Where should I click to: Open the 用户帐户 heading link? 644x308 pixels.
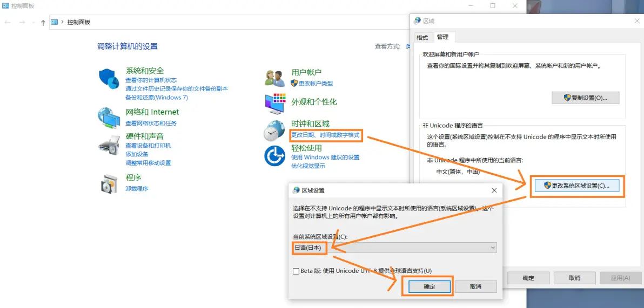click(x=306, y=73)
